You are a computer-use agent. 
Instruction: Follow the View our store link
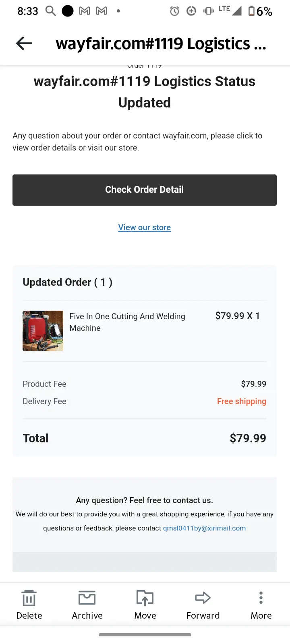click(145, 227)
